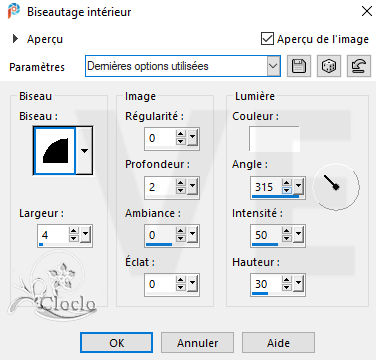
Task: Click the Éclat value input field
Action: [x=160, y=284]
